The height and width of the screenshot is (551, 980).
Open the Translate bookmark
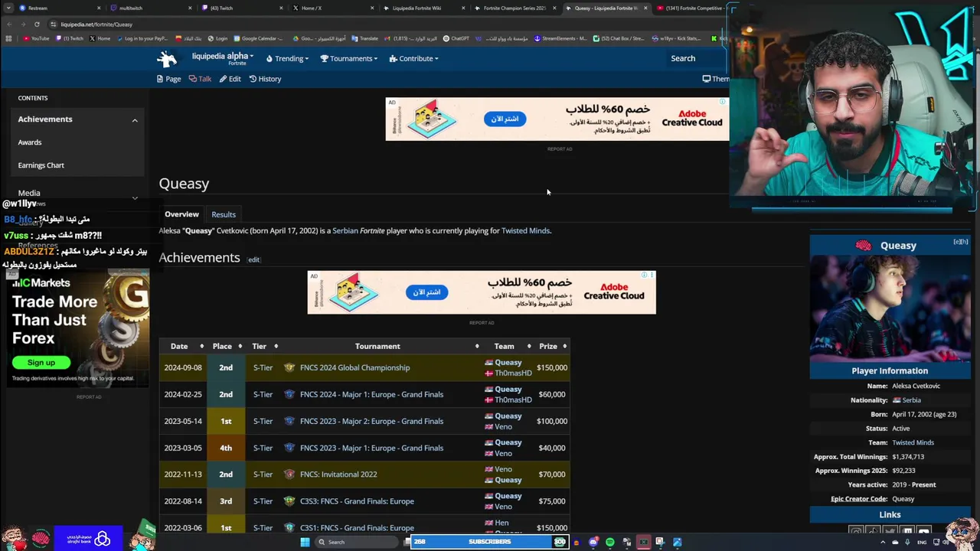[364, 38]
